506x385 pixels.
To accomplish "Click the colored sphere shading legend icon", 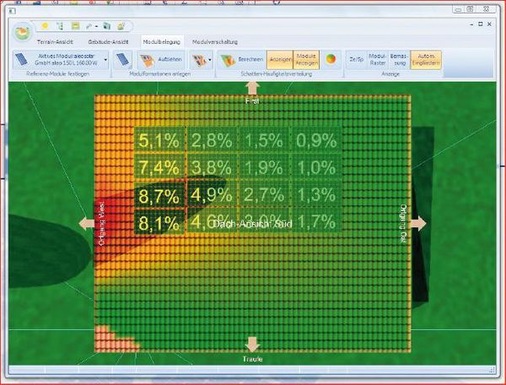I will click(331, 60).
